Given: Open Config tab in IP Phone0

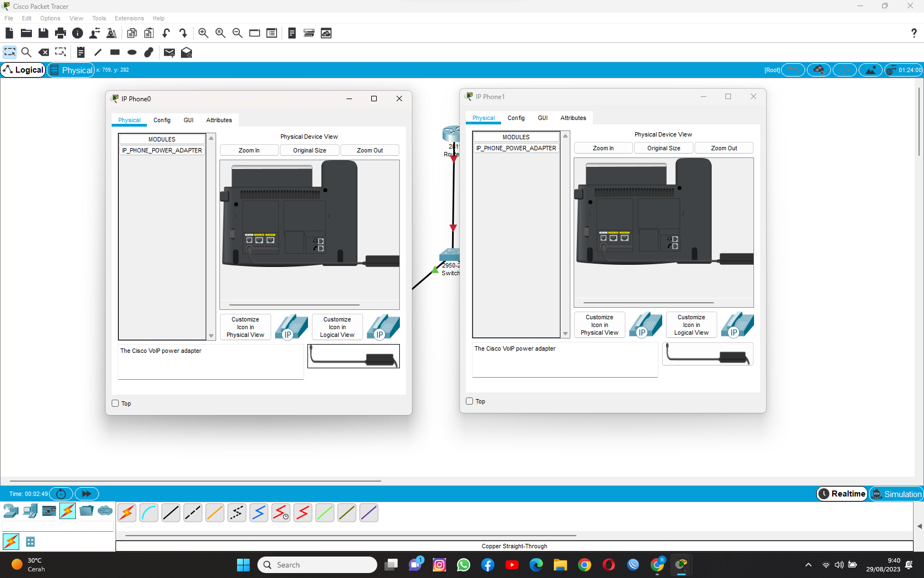Looking at the screenshot, I should [x=162, y=120].
